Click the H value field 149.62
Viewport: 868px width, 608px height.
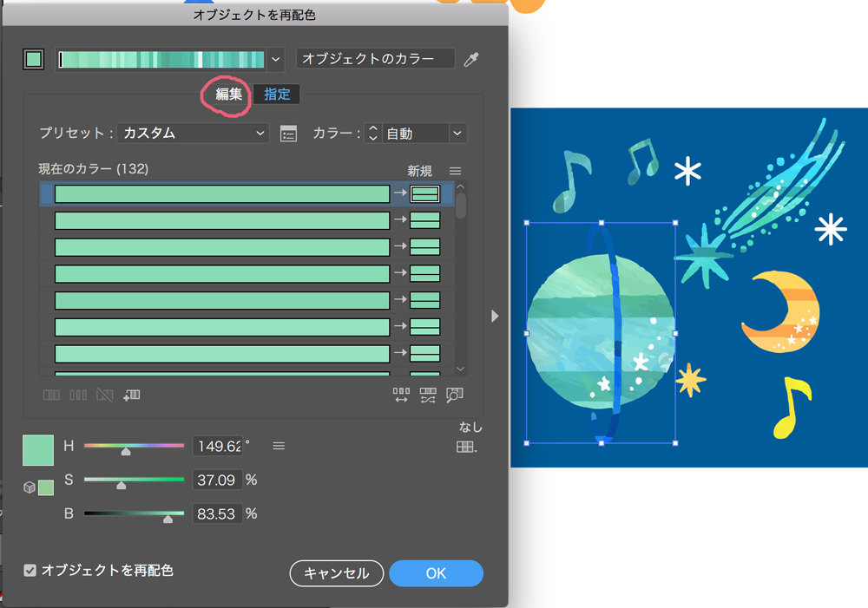tap(218, 446)
